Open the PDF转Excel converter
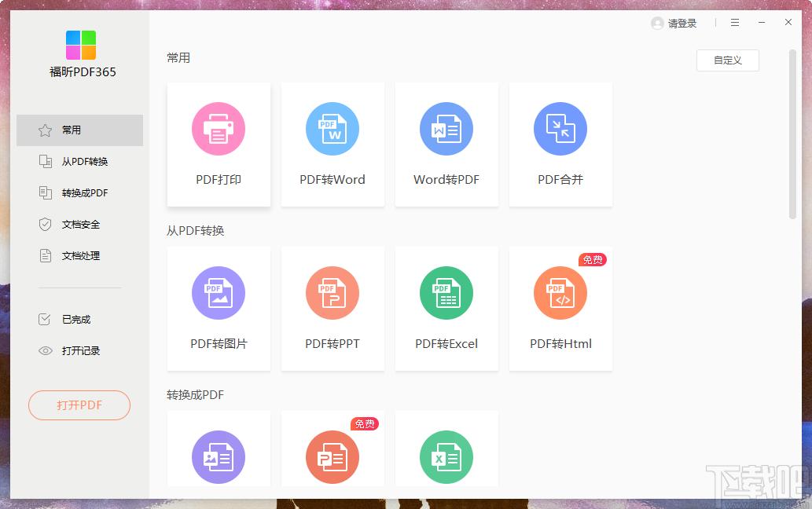Image resolution: width=812 pixels, height=509 pixels. pos(446,309)
